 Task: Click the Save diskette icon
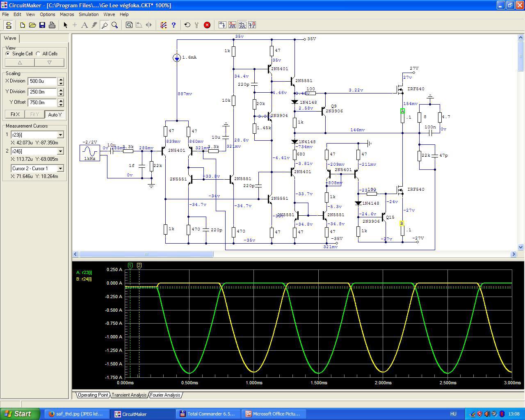42,25
